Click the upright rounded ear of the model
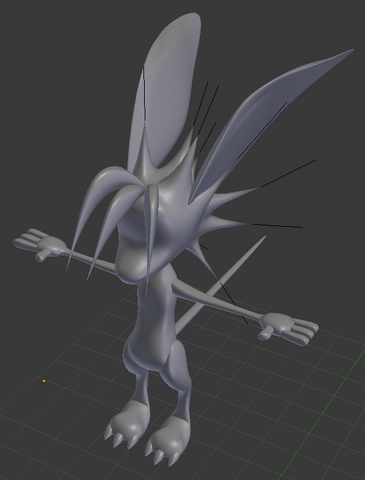This screenshot has width=365, height=480. click(x=165, y=93)
